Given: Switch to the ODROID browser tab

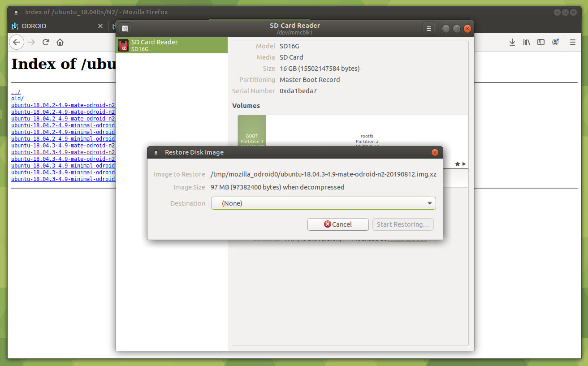Looking at the screenshot, I should click(x=49, y=26).
